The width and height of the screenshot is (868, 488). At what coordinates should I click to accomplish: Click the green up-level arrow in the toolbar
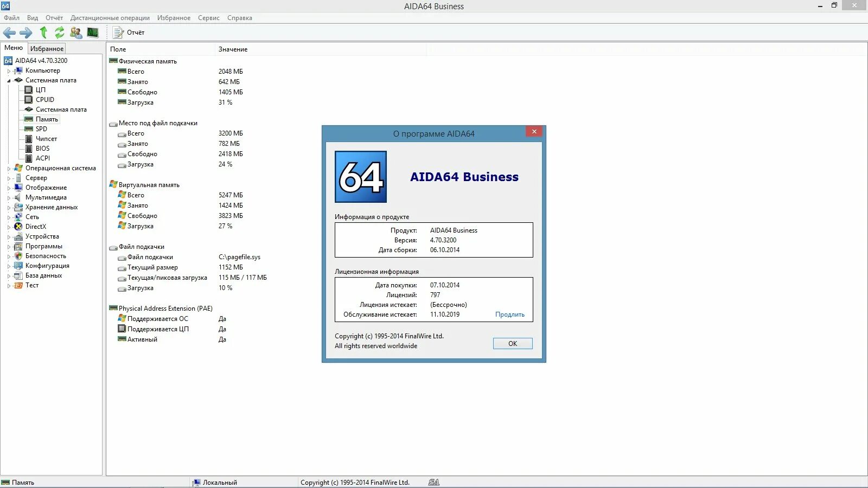point(43,33)
